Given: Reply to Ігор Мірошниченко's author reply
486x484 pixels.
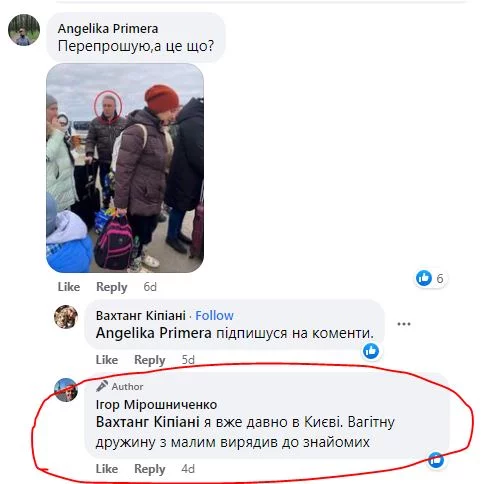Looking at the screenshot, I should click(x=150, y=469).
